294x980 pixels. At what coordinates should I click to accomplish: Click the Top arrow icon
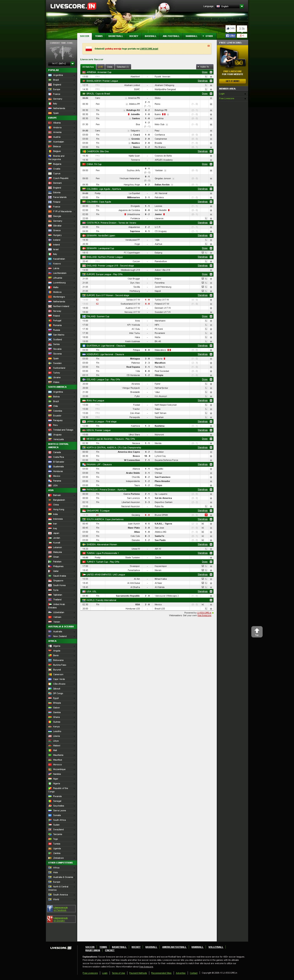point(257,631)
